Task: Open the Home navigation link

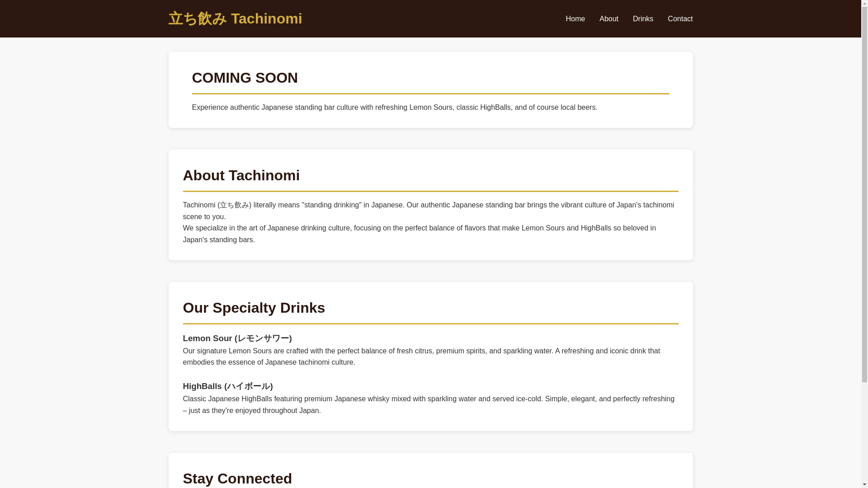Action: (x=575, y=19)
